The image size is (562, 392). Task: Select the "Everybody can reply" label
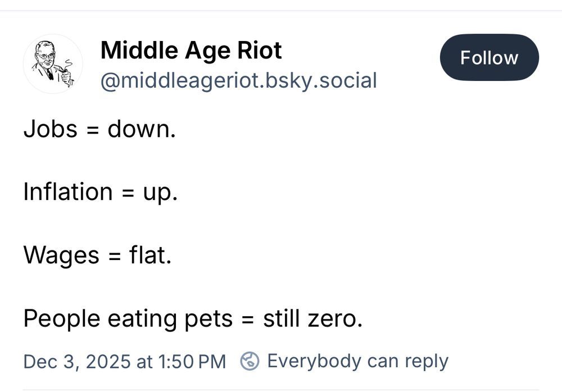[357, 361]
